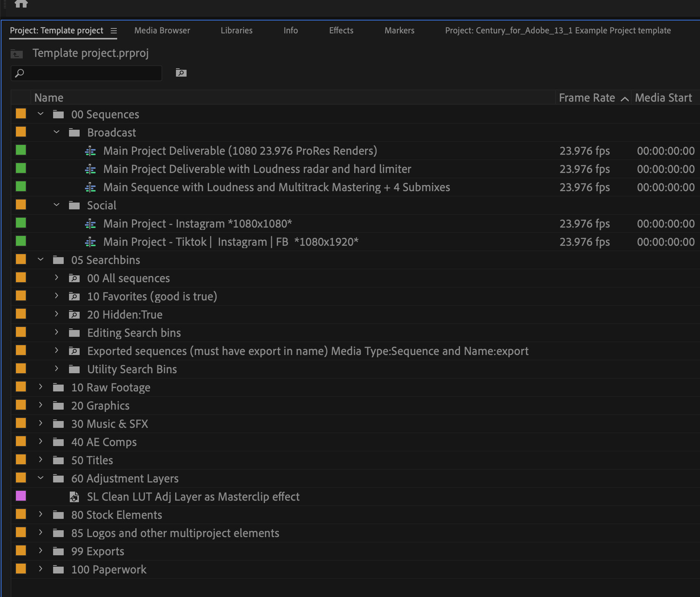This screenshot has height=597, width=700.
Task: Click inside the project search field
Action: coord(86,73)
